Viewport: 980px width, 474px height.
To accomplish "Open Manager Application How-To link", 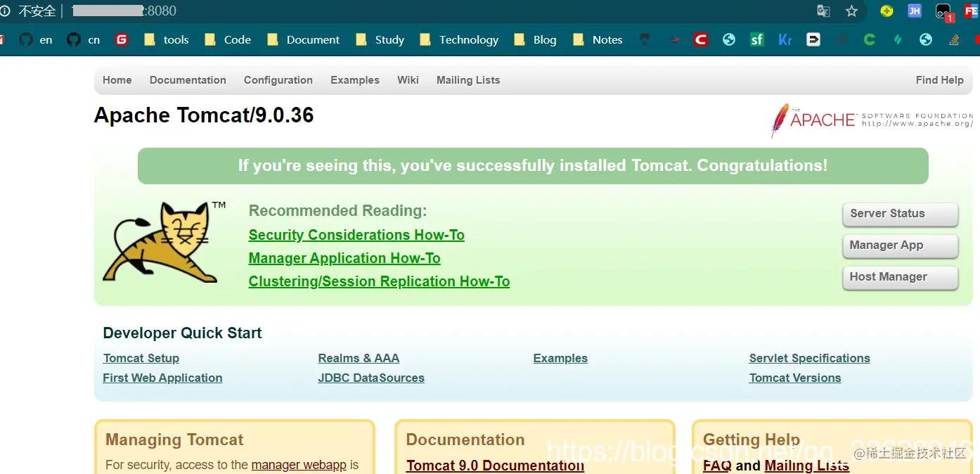I will coord(344,258).
